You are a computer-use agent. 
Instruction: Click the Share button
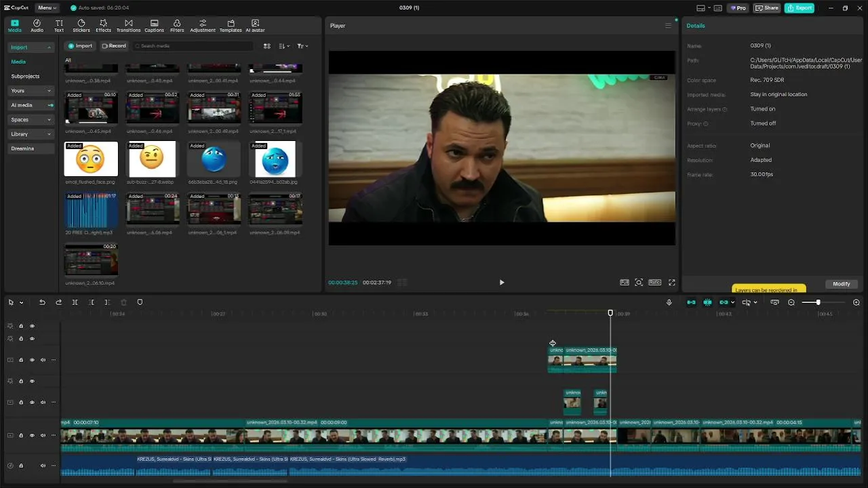click(768, 8)
